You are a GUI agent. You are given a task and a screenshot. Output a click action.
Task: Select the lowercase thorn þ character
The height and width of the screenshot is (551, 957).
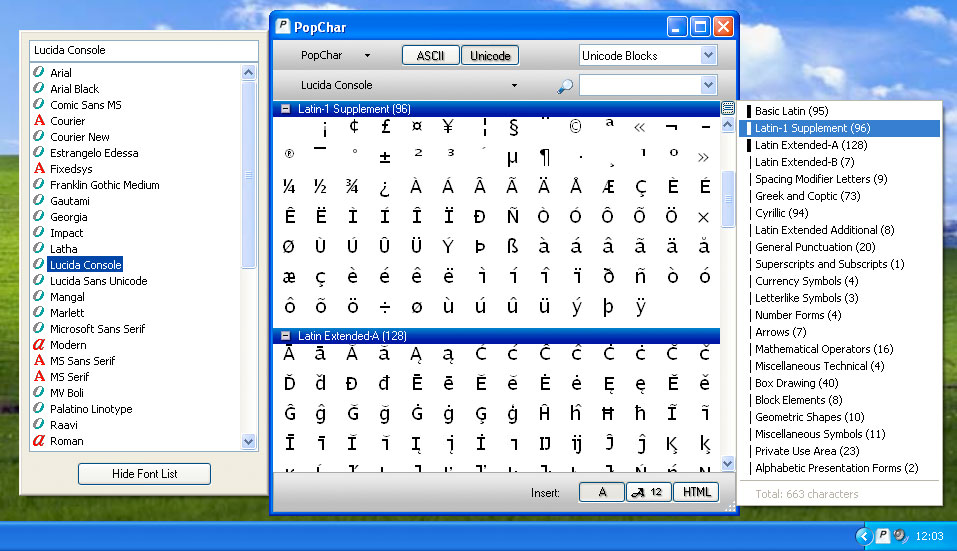607,307
